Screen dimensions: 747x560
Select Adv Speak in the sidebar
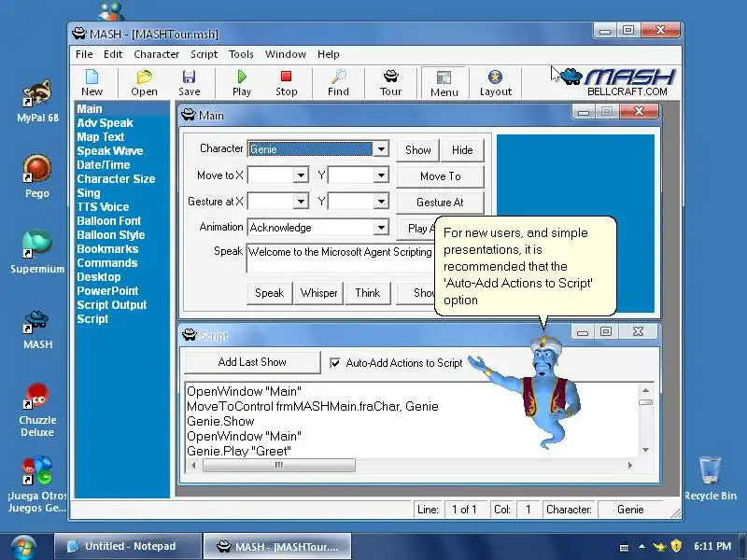point(105,123)
